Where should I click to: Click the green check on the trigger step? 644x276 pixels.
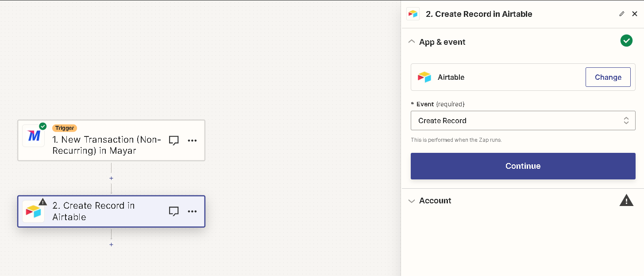(x=43, y=126)
